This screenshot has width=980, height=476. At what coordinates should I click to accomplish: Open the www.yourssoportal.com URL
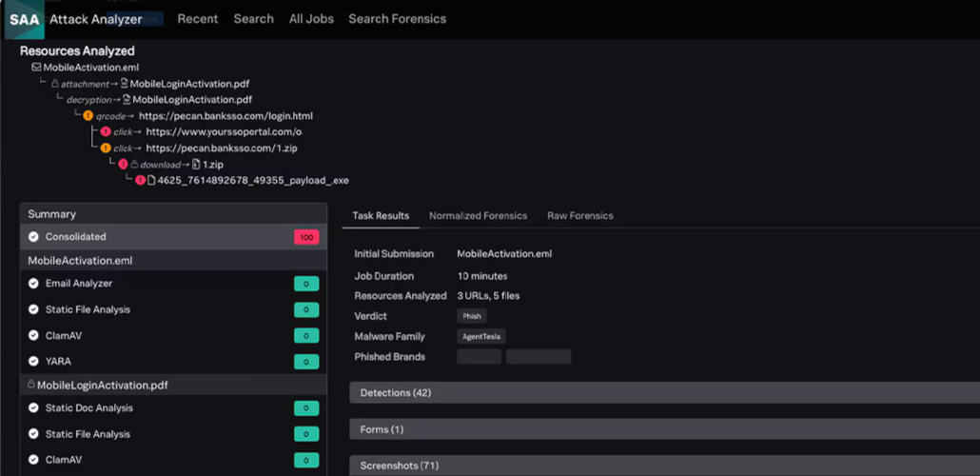pos(225,132)
